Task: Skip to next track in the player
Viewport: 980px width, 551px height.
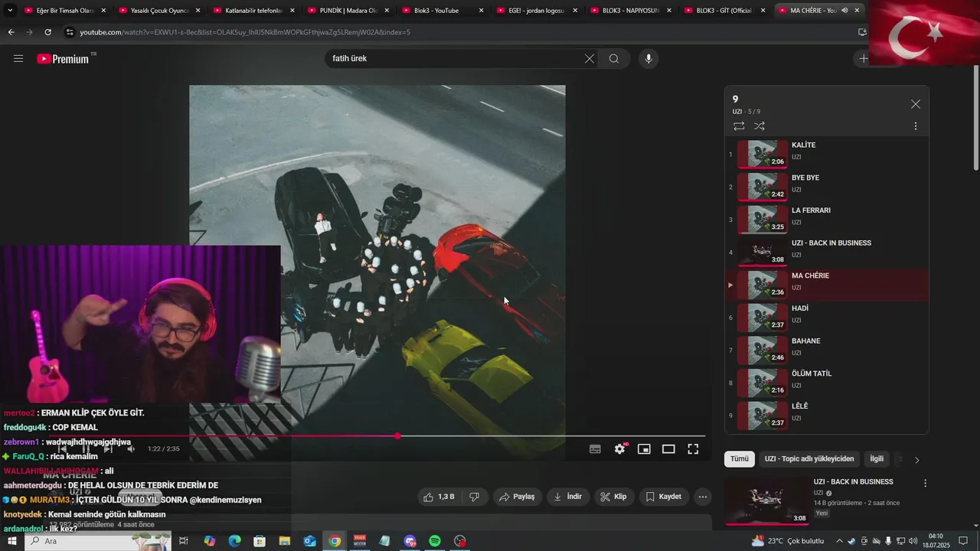Action: pyautogui.click(x=108, y=449)
